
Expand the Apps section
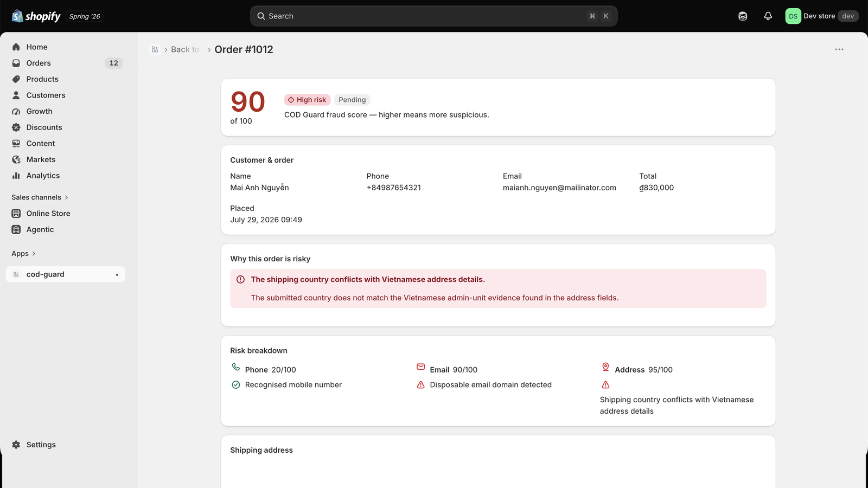coord(23,254)
